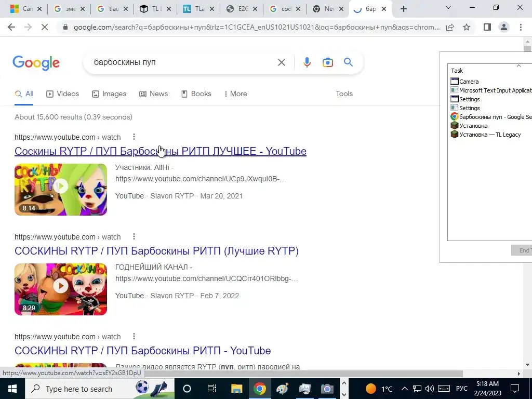Open third result СОСКИНЫ RYTP РИТП - YouTube
The width and height of the screenshot is (532, 399).
[142, 351]
